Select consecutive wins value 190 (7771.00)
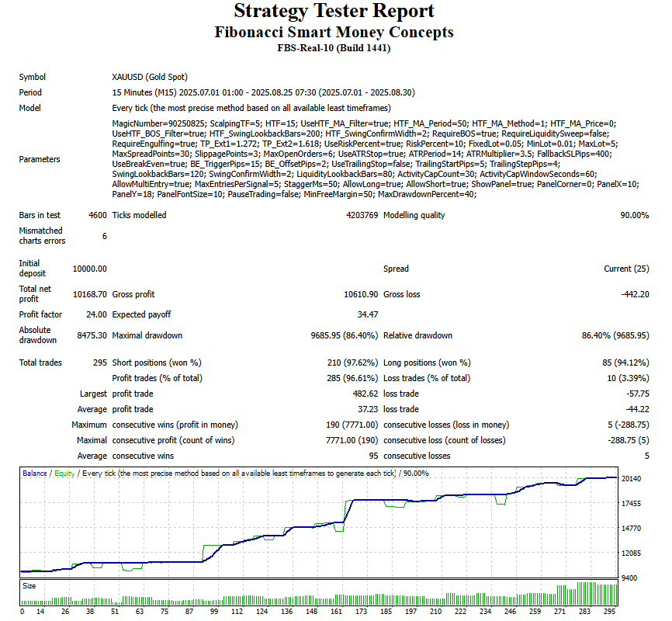This screenshot has width=672, height=621. coord(352,425)
